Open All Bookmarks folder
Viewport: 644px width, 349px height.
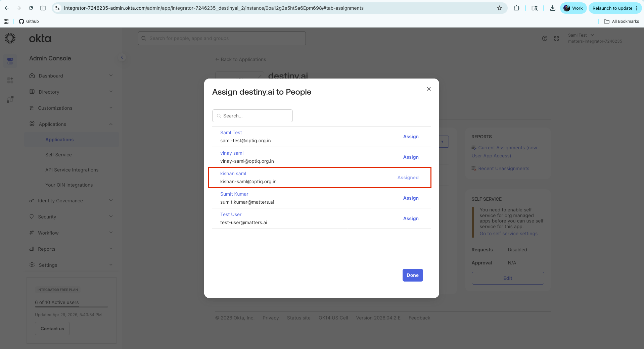point(622,21)
